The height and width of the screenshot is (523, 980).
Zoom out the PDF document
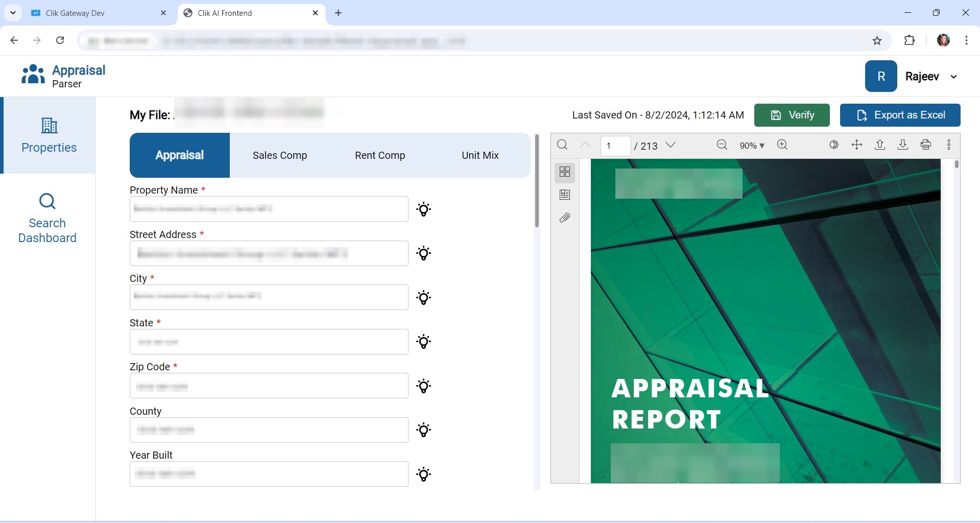coord(722,145)
